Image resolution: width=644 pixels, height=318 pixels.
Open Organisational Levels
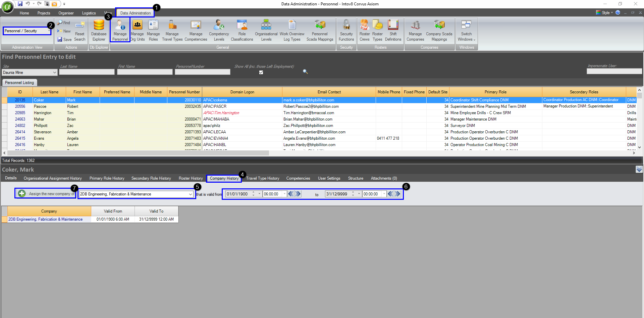(266, 30)
